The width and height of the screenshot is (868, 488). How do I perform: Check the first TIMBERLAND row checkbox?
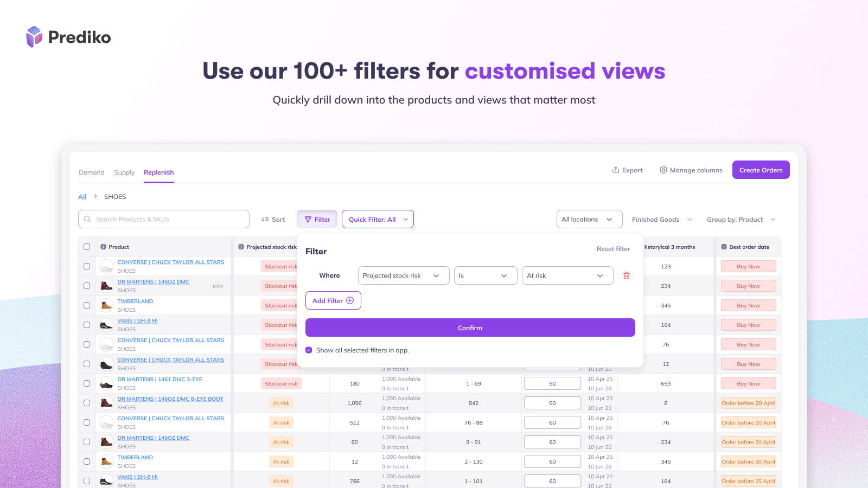(x=87, y=305)
